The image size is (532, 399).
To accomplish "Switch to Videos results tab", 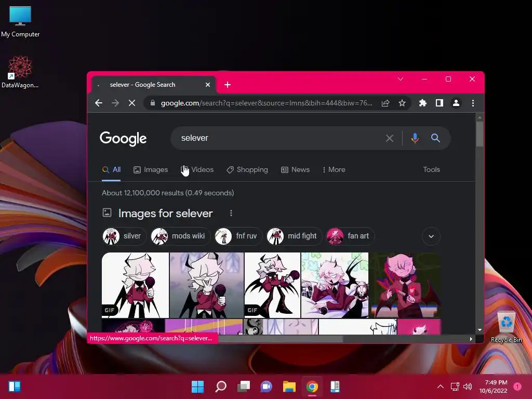I will (197, 170).
